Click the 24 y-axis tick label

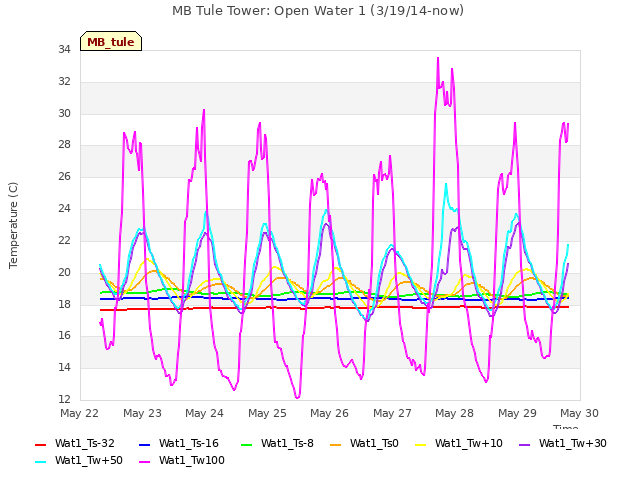click(64, 209)
